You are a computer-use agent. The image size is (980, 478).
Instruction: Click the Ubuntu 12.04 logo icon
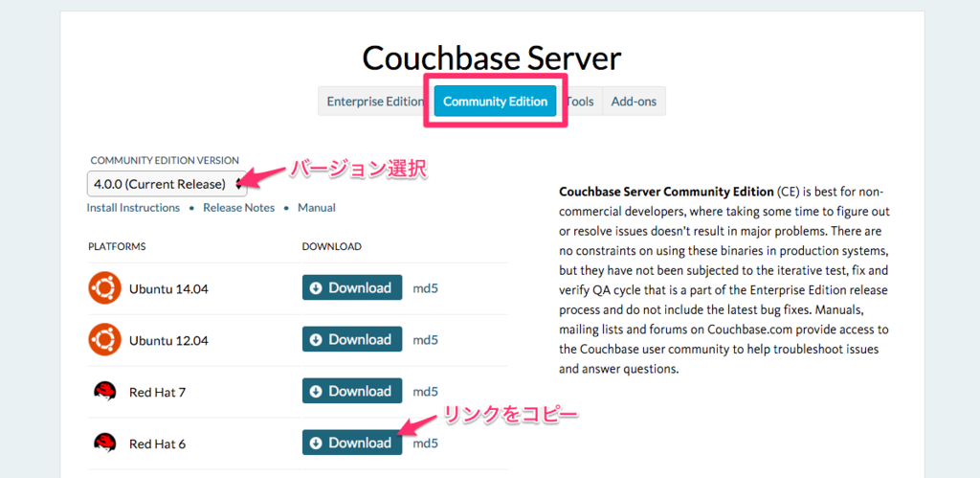104,340
